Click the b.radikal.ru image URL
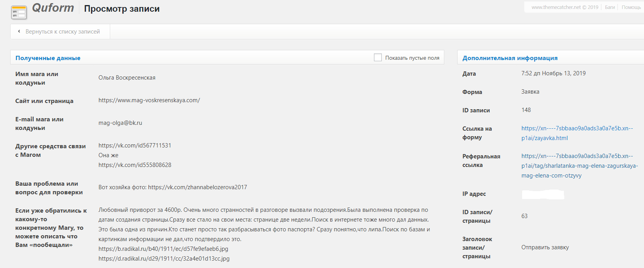Screen dimensions: 644x268 click(x=163, y=249)
